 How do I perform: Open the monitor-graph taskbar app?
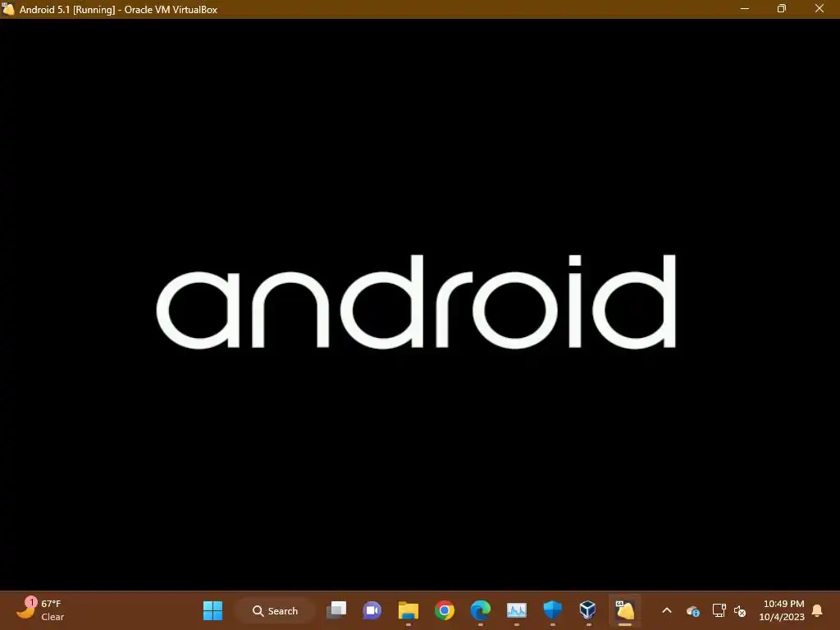pyautogui.click(x=517, y=610)
